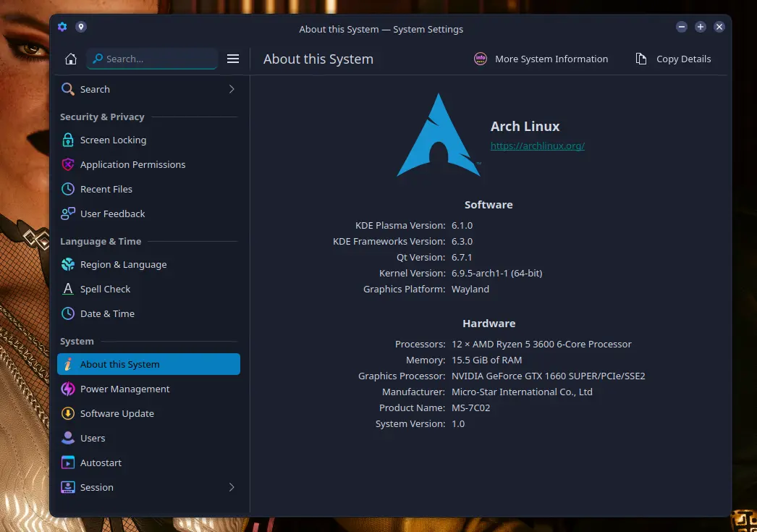Click the Arch Linux logo image
The image size is (757, 532).
(x=439, y=135)
